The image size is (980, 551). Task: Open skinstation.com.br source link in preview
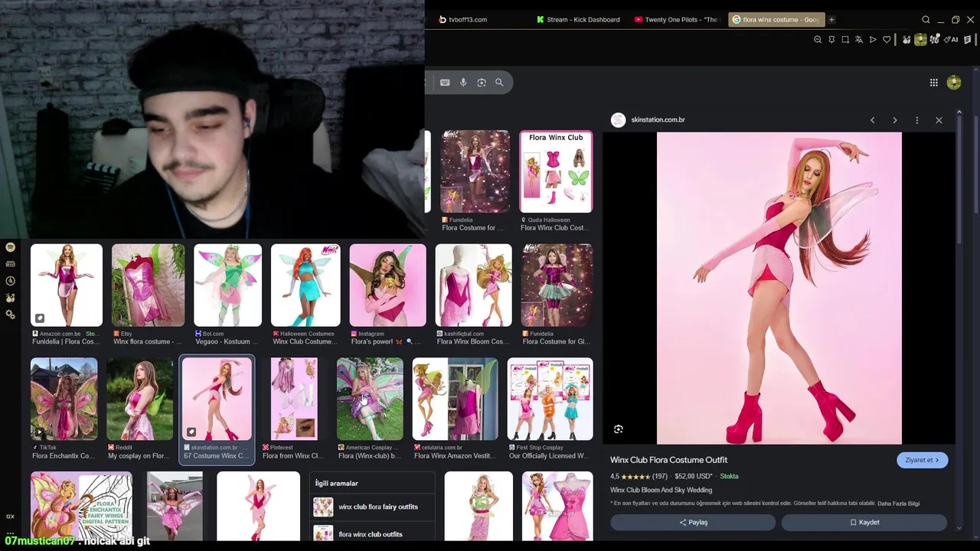(658, 120)
